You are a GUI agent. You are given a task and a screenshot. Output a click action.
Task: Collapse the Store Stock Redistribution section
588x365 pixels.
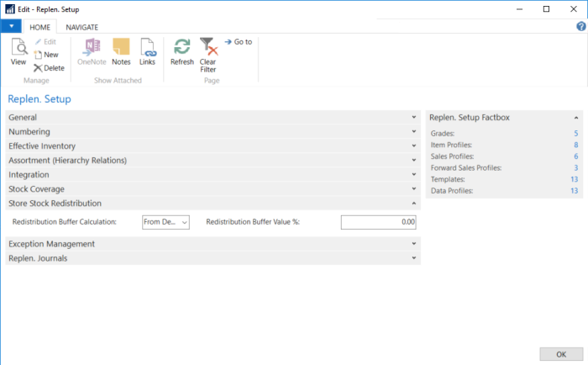414,204
